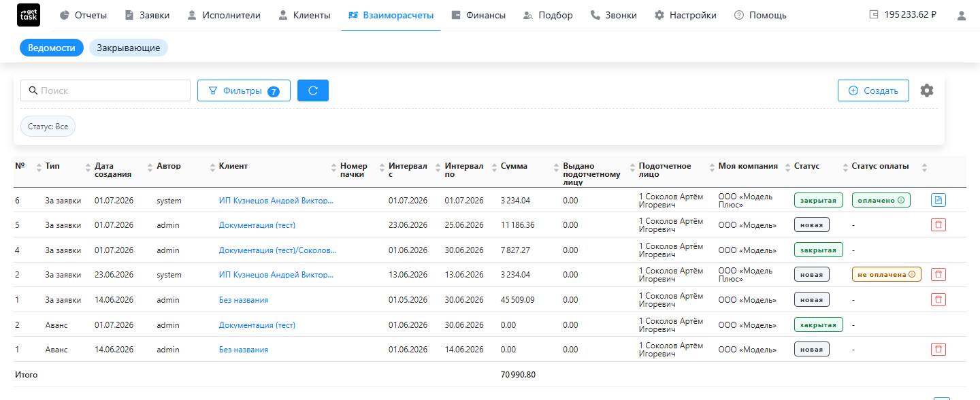This screenshot has width=980, height=400.
Task: Delete the 11 186.36 statement row
Action: (x=938, y=225)
